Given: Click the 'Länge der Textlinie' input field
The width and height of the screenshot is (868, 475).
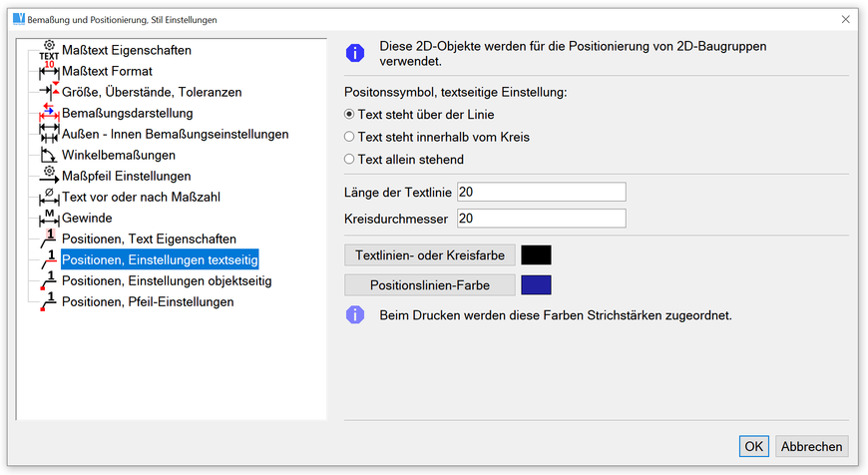Looking at the screenshot, I should (540, 192).
